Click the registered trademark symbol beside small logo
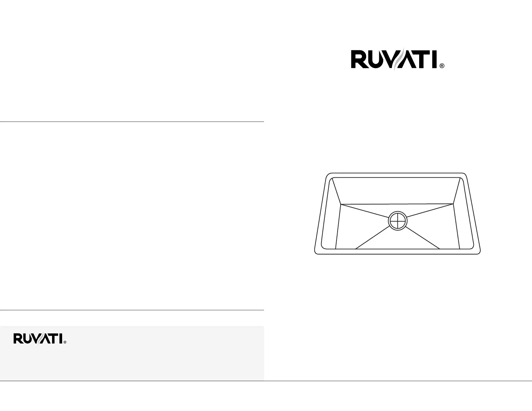 [x=65, y=342]
